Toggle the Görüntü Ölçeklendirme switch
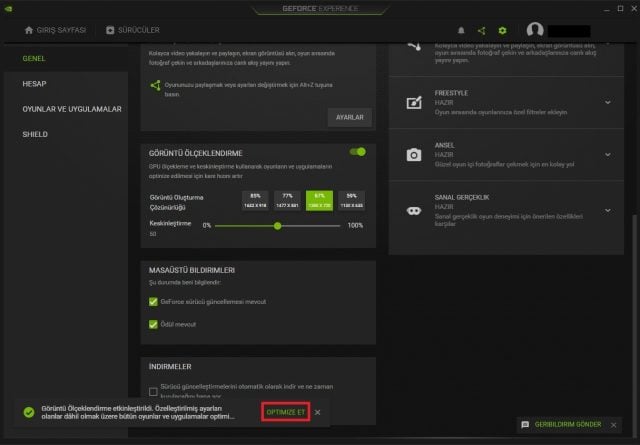This screenshot has height=445, width=640. tap(358, 152)
